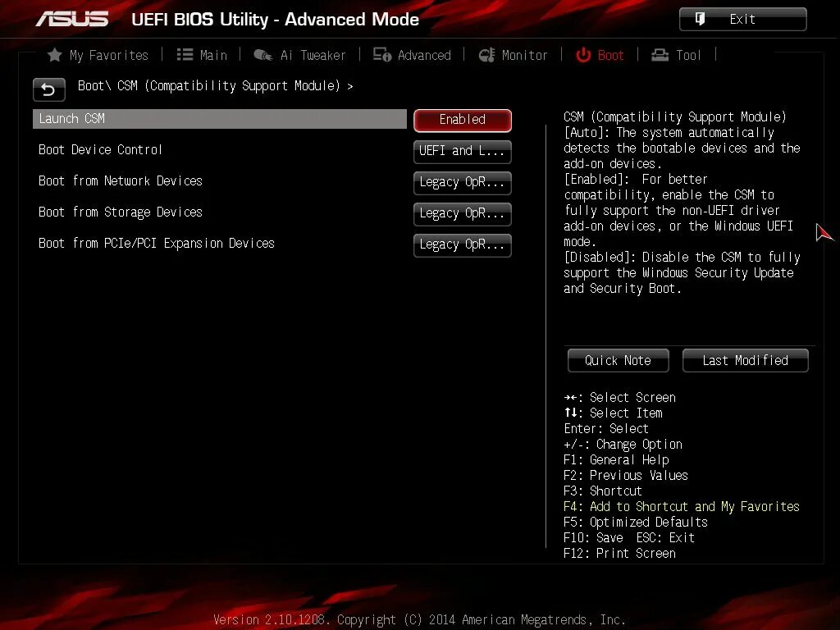Click the red power icon by Boot
840x630 pixels.
(583, 55)
